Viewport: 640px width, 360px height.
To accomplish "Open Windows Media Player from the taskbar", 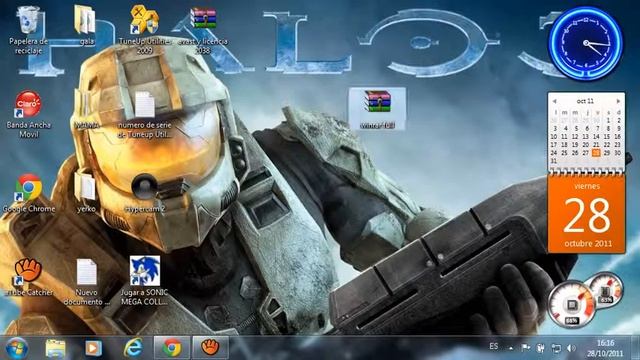I will pyautogui.click(x=93, y=348).
